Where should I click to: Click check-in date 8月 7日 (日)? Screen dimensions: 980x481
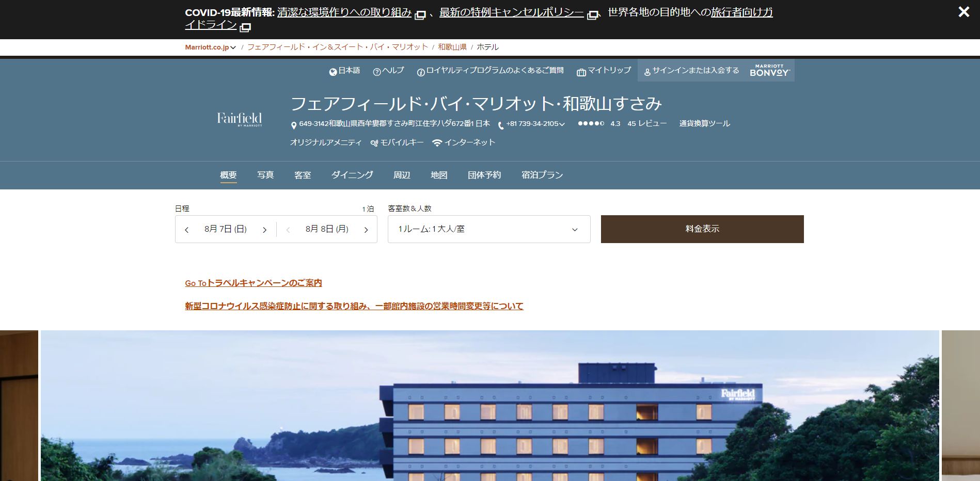click(x=226, y=229)
